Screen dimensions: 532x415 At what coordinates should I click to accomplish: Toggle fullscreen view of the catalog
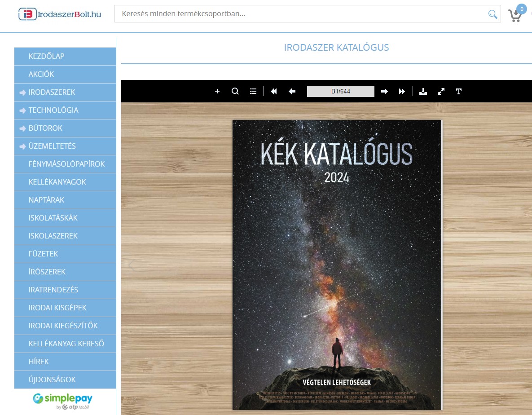point(441,91)
